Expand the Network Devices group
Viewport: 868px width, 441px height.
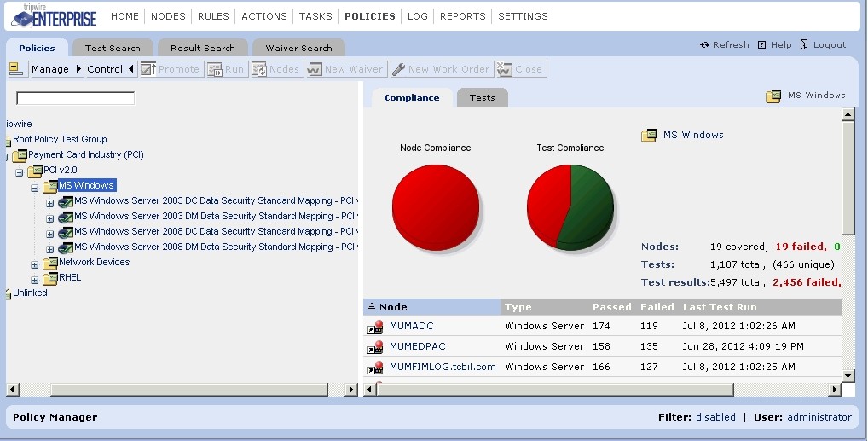[x=35, y=264]
